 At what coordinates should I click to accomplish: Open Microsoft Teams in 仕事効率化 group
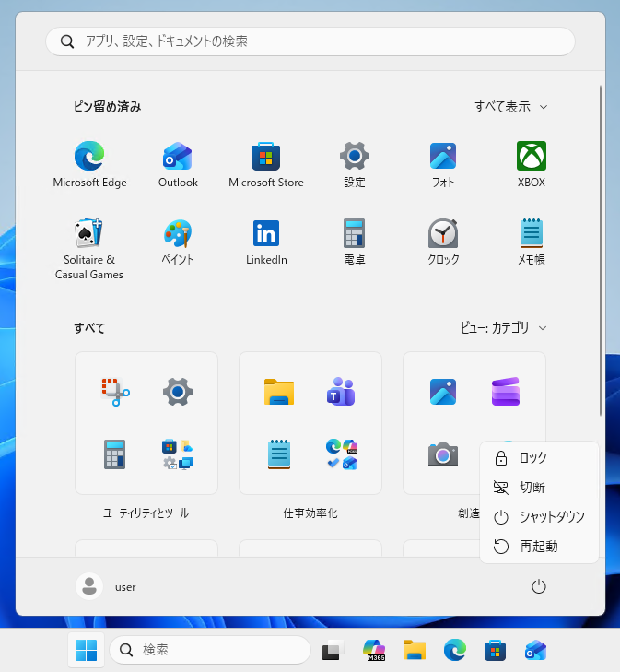tap(341, 392)
